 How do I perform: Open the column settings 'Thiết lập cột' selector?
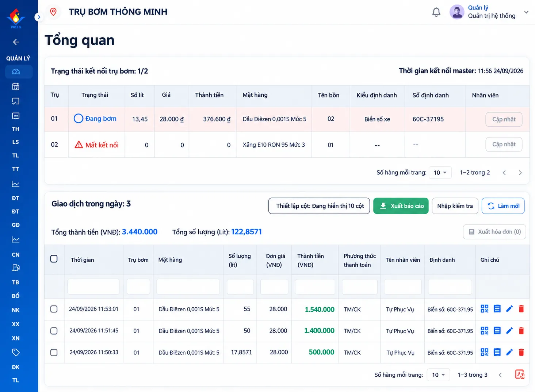point(319,206)
